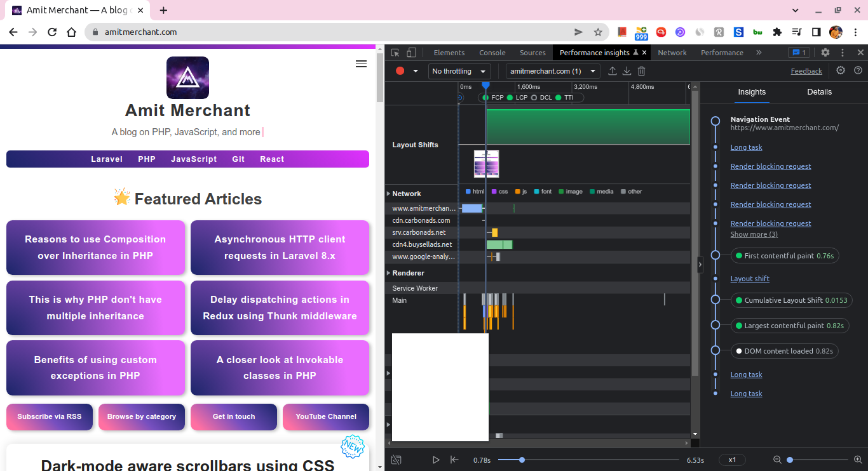Click the playback position slider handle
This screenshot has height=471, width=868.
pos(522,460)
